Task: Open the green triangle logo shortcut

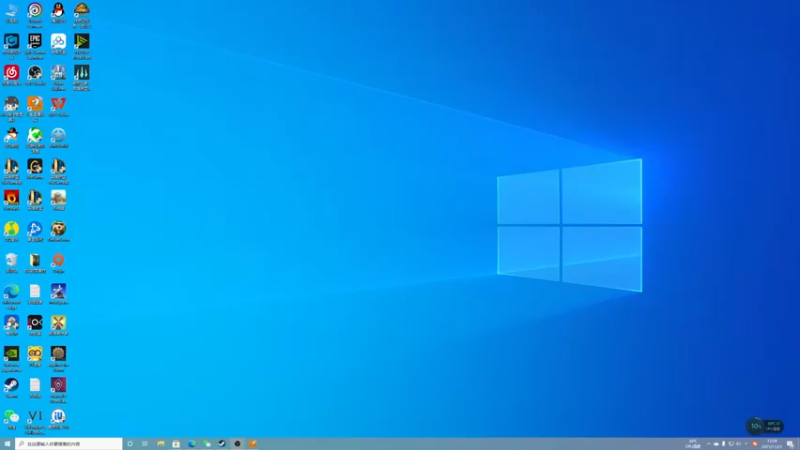Action: (x=82, y=41)
